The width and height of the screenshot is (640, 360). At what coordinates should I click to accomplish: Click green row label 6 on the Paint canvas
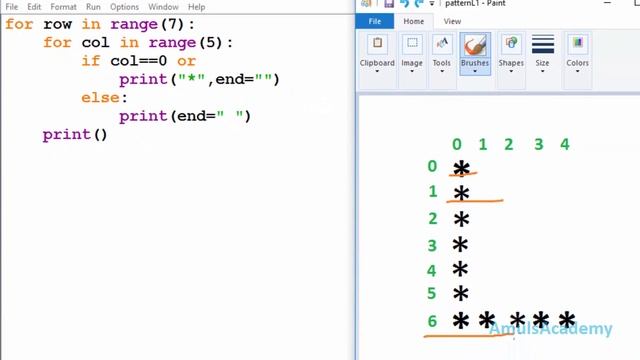pyautogui.click(x=432, y=321)
